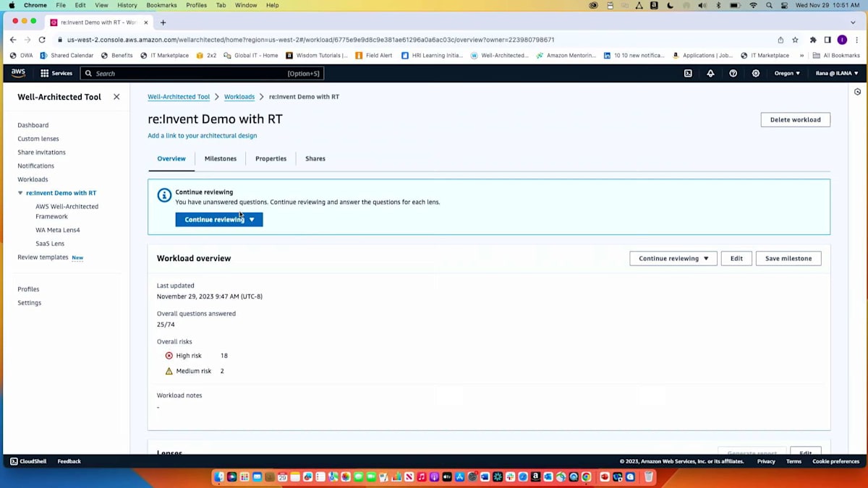
Task: Click the High risk red icon
Action: coord(169,356)
